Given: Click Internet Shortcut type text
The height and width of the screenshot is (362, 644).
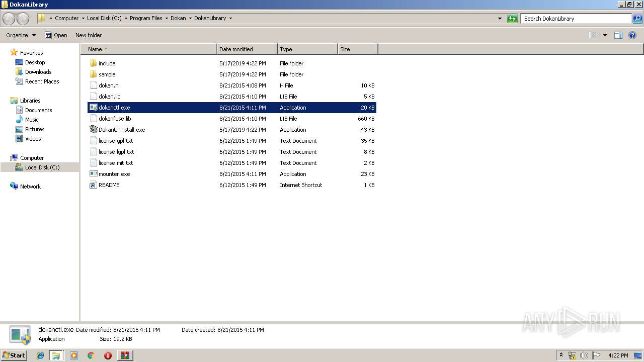Looking at the screenshot, I should pos(301,185).
